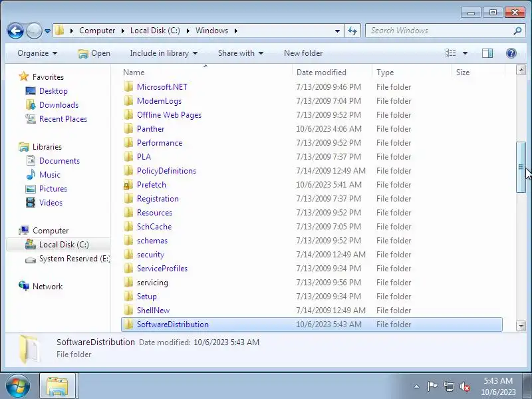Click the Microsoft.NET folder icon
This screenshot has width=532, height=399.
tap(128, 87)
